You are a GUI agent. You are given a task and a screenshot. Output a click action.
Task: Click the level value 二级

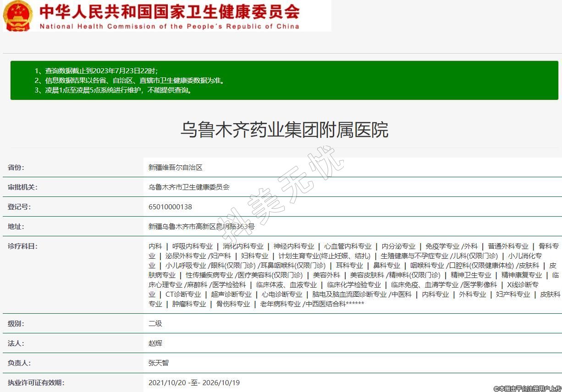(155, 324)
